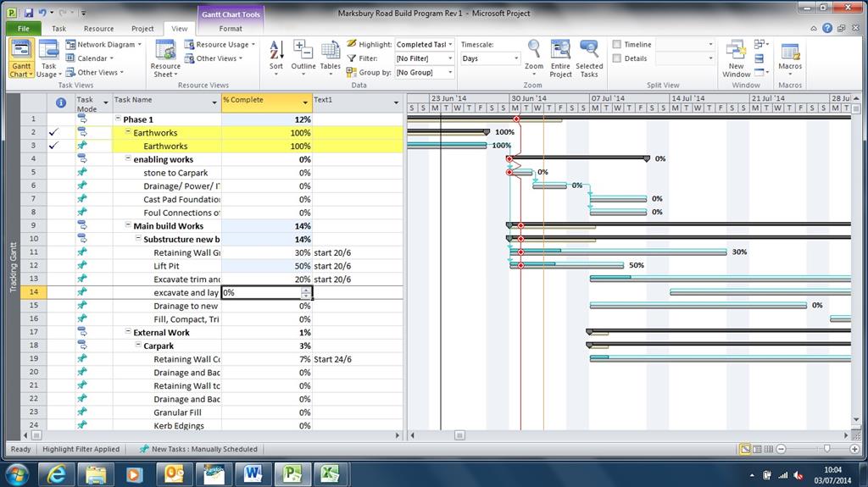The width and height of the screenshot is (868, 487).
Task: Open Windows Explorer from taskbar
Action: tap(95, 474)
